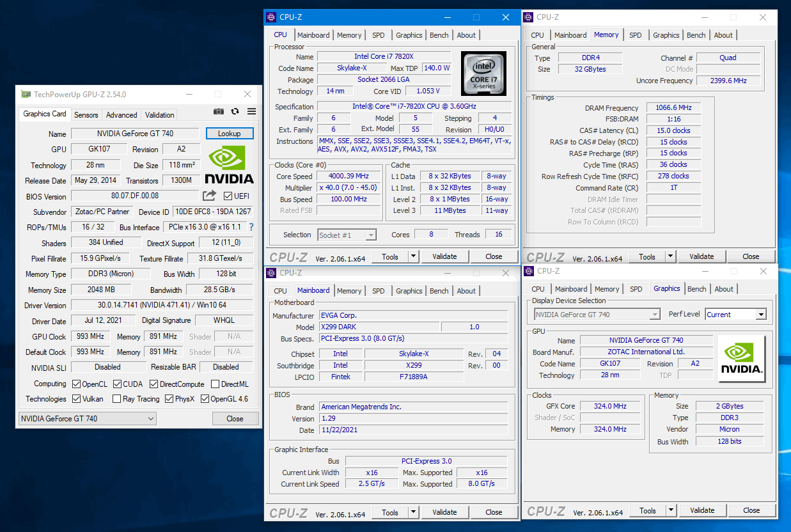The height and width of the screenshot is (532, 791).
Task: Open the Display Device Selection dropdown
Action: pos(597,315)
